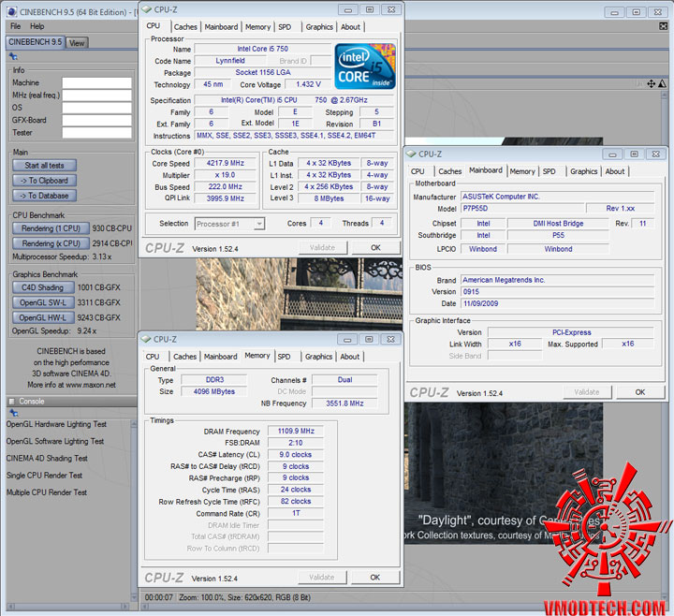Click the CINEBENCH app icon in title bar
This screenshot has height=616, width=674.
[12, 11]
